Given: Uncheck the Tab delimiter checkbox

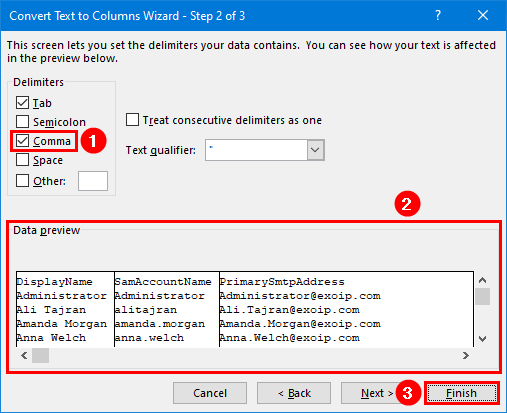Looking at the screenshot, I should pyautogui.click(x=22, y=103).
